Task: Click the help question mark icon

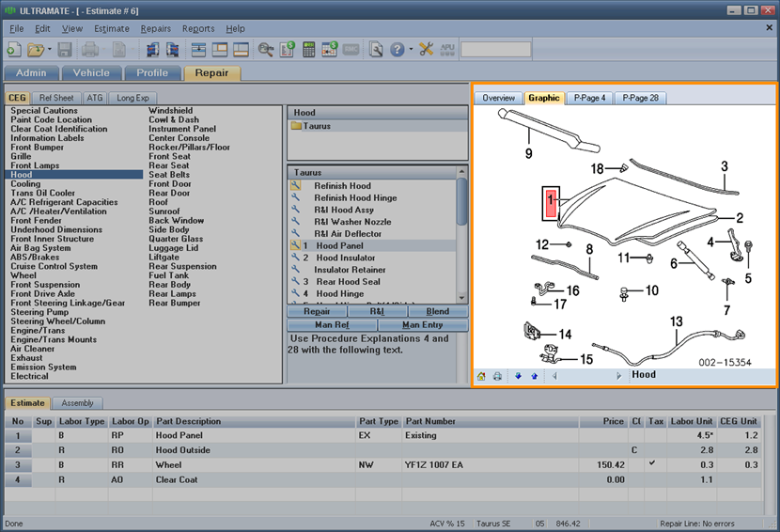Action: pos(397,49)
